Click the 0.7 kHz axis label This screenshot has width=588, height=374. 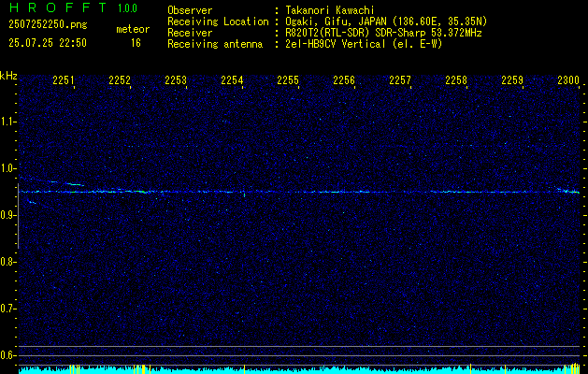(7, 309)
